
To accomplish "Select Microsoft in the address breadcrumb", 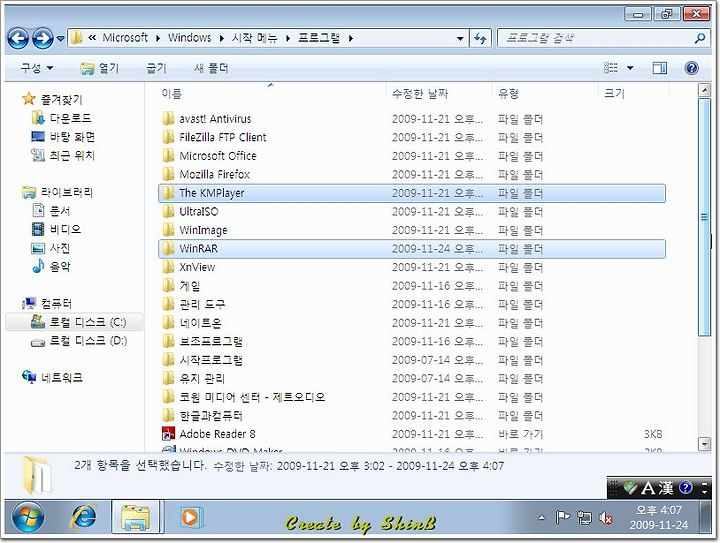I will [125, 38].
